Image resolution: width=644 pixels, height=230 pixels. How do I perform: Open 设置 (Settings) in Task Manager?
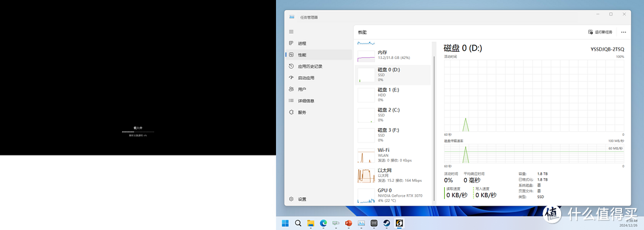click(318, 199)
